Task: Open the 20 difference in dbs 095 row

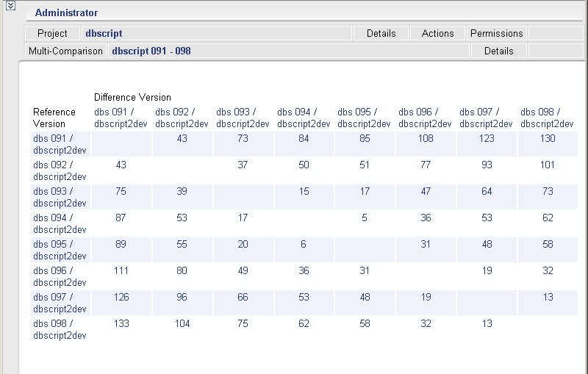Action: coord(243,245)
